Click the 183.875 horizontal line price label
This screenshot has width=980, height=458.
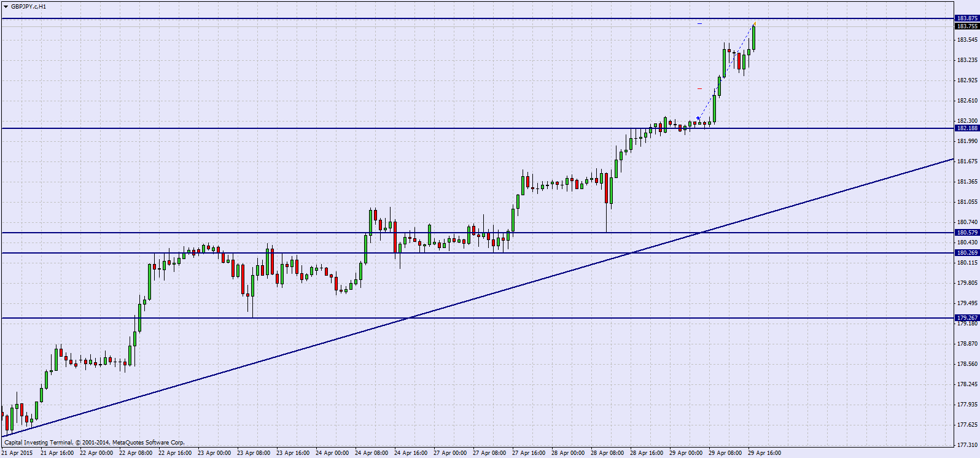click(x=967, y=18)
